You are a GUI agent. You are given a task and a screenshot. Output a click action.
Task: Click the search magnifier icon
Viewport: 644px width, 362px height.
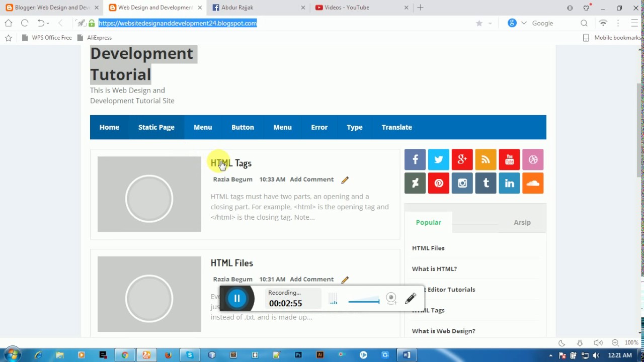(x=584, y=23)
